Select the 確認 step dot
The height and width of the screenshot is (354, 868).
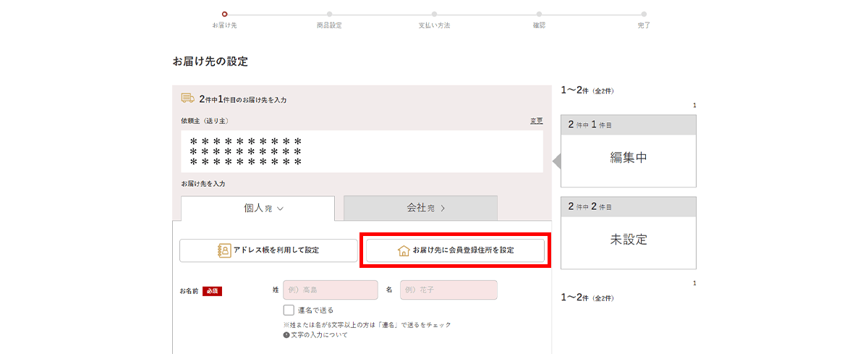[x=539, y=14]
